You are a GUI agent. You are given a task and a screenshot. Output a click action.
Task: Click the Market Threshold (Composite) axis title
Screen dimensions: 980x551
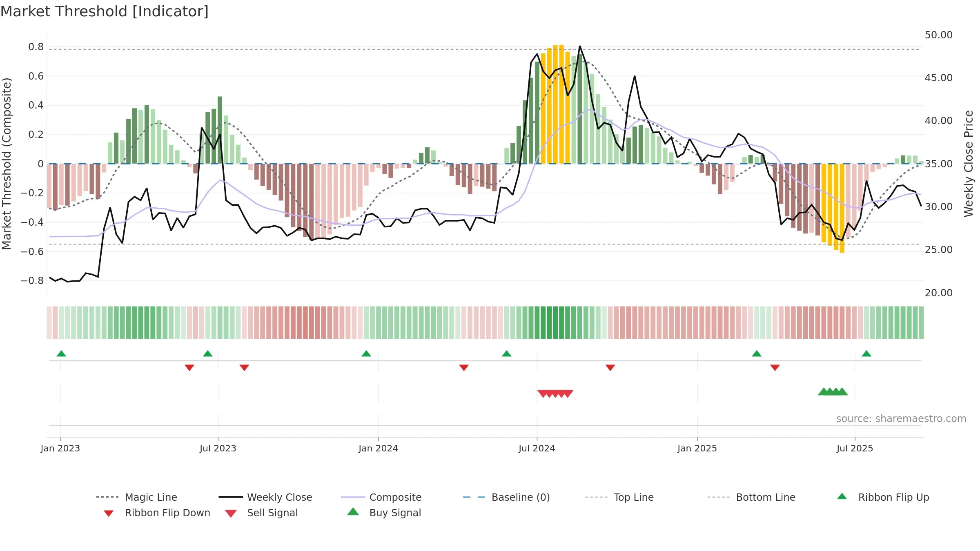click(x=7, y=164)
